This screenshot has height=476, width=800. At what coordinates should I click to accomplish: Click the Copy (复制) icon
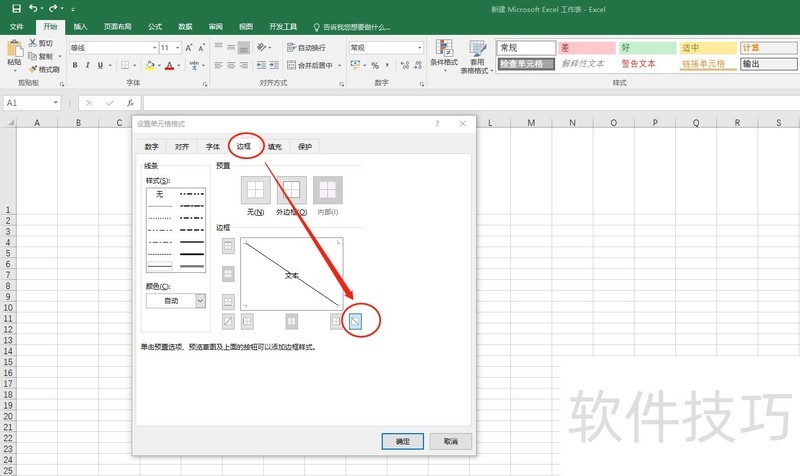pos(33,56)
